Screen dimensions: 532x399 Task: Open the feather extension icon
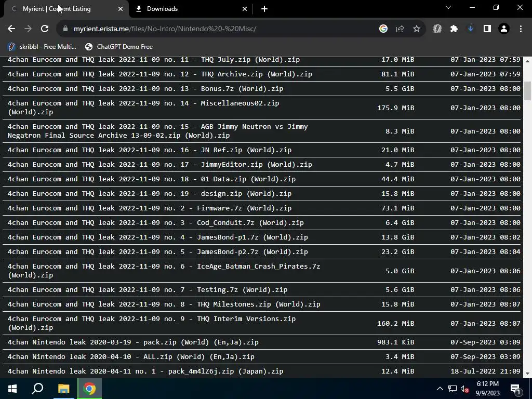pos(437,29)
